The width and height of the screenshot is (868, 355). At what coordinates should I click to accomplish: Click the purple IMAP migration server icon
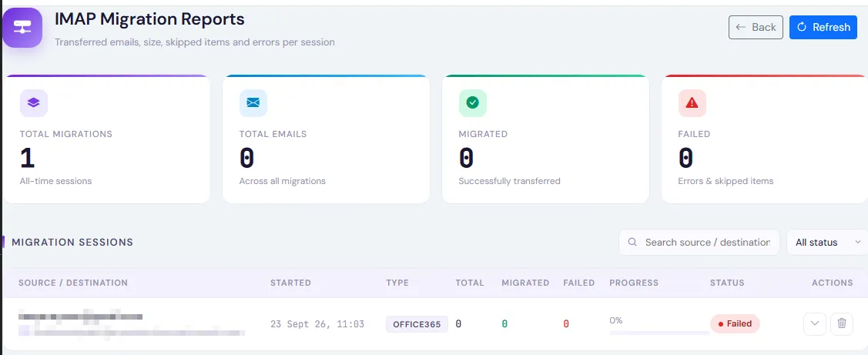point(22,27)
